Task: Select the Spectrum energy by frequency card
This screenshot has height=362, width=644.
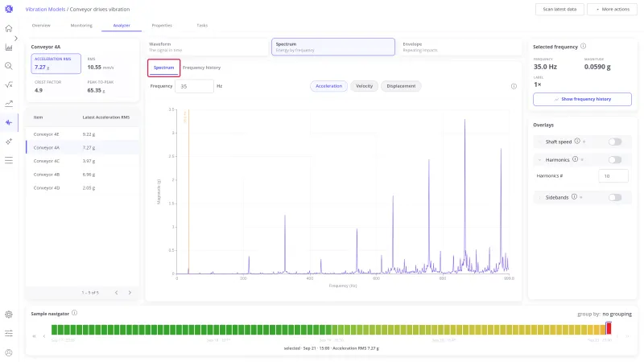Action: point(333,47)
